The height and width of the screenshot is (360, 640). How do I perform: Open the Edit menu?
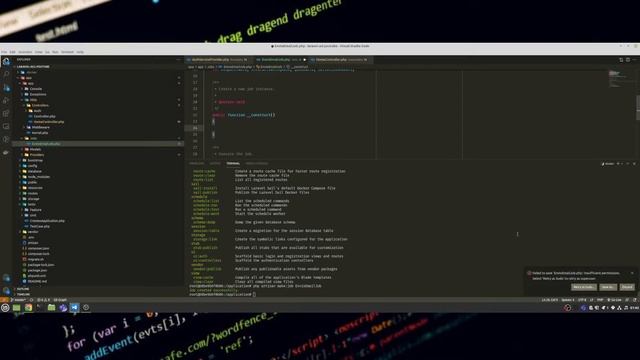(x=13, y=52)
